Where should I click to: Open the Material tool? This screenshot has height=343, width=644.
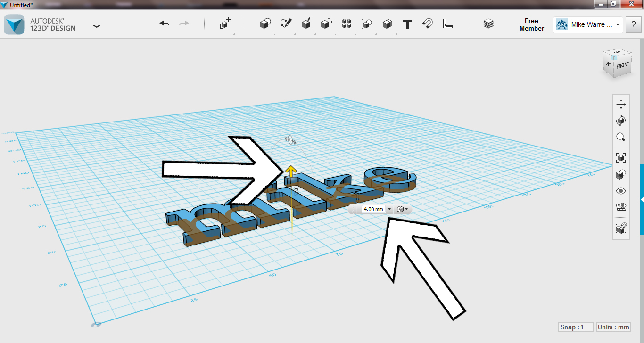pos(488,24)
